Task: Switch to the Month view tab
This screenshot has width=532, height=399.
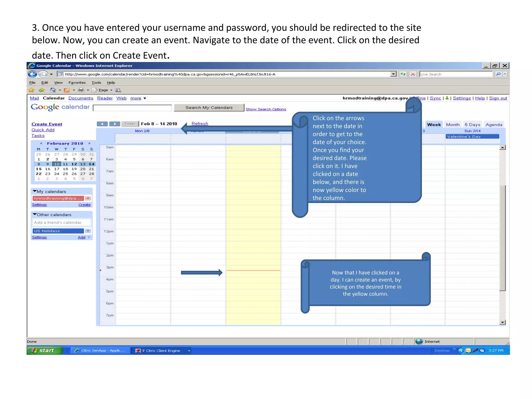Action: pyautogui.click(x=453, y=125)
